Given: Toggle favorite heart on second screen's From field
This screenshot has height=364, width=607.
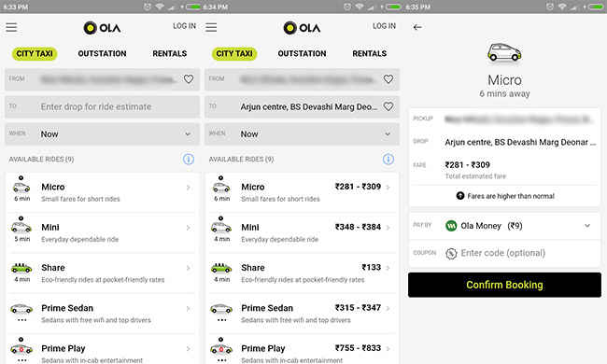Looking at the screenshot, I should point(388,79).
